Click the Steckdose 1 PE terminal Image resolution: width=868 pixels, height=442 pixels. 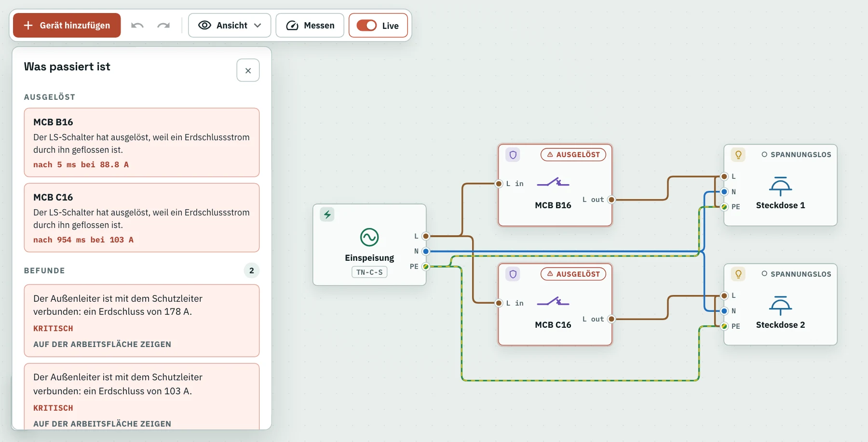tap(724, 207)
